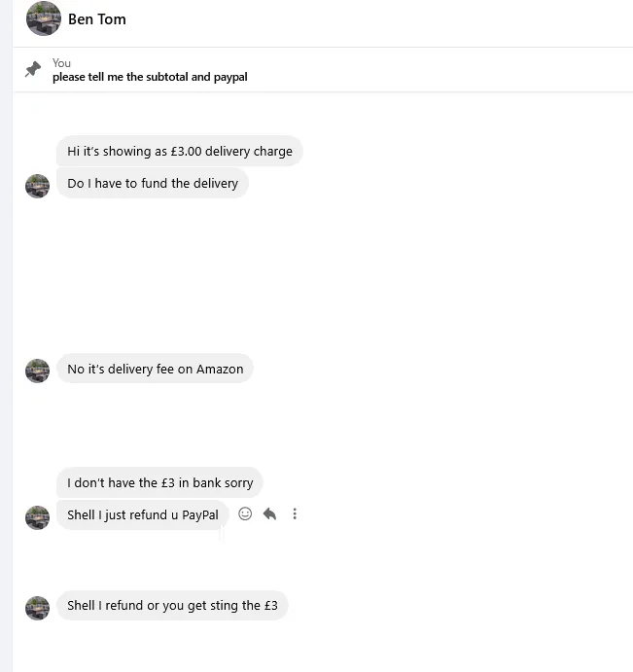
Task: React with emoji to PayPal refund message
Action: [x=245, y=513]
